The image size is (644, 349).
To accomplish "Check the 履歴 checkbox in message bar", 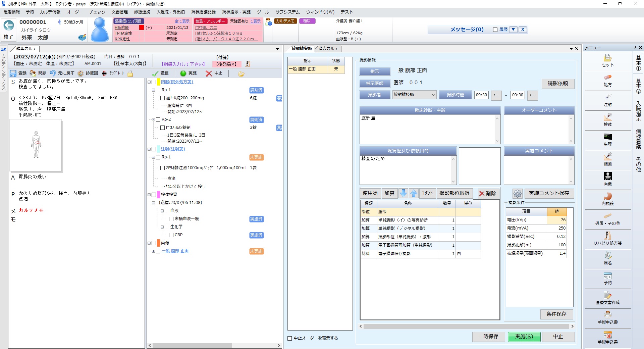I will [x=495, y=30].
